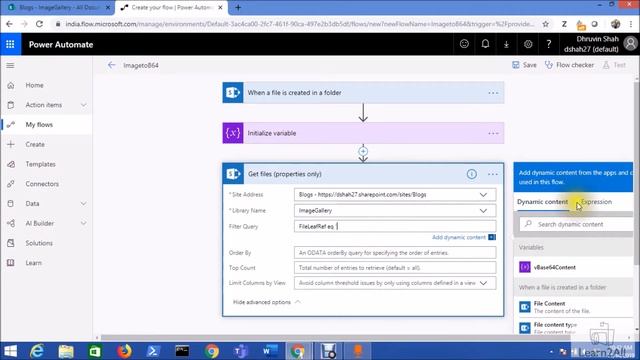Expand When a file is created step

(363, 93)
